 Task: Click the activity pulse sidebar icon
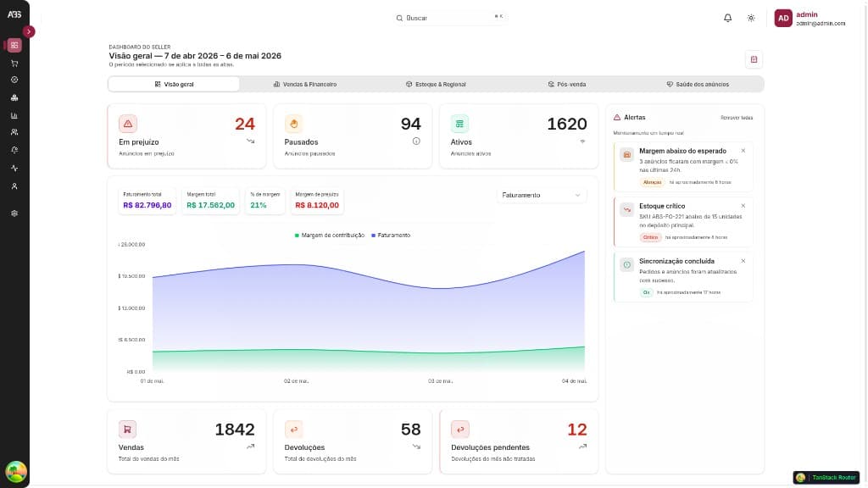(14, 168)
